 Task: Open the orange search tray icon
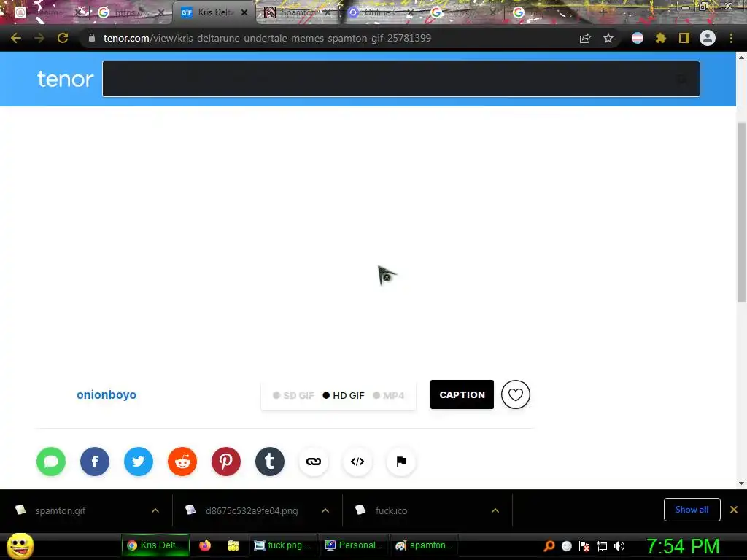(x=549, y=546)
